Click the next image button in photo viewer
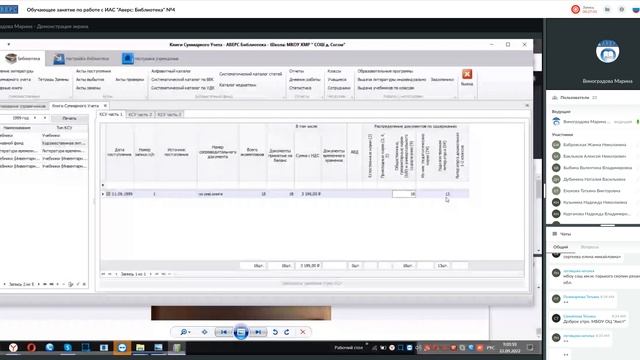Viewport: 640px width, 360px height. [x=258, y=332]
